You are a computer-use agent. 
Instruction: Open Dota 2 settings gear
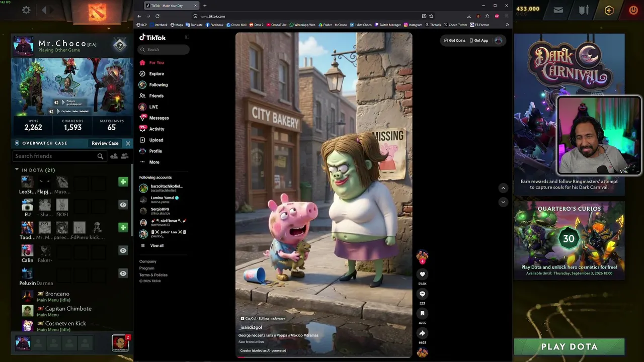point(26,10)
